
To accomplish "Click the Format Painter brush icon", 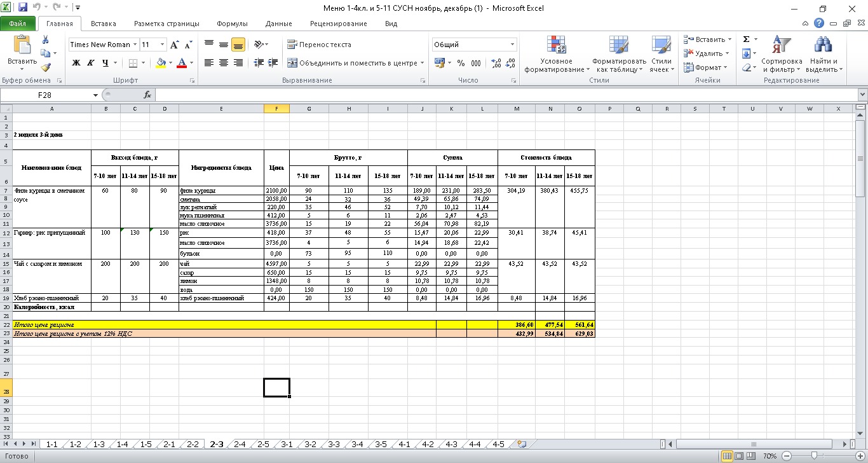I will pos(46,67).
